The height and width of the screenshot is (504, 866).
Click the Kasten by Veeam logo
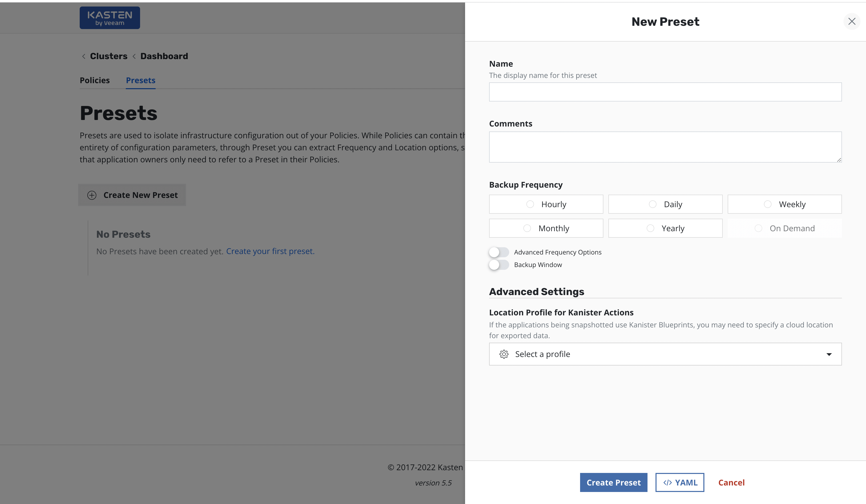pyautogui.click(x=110, y=18)
